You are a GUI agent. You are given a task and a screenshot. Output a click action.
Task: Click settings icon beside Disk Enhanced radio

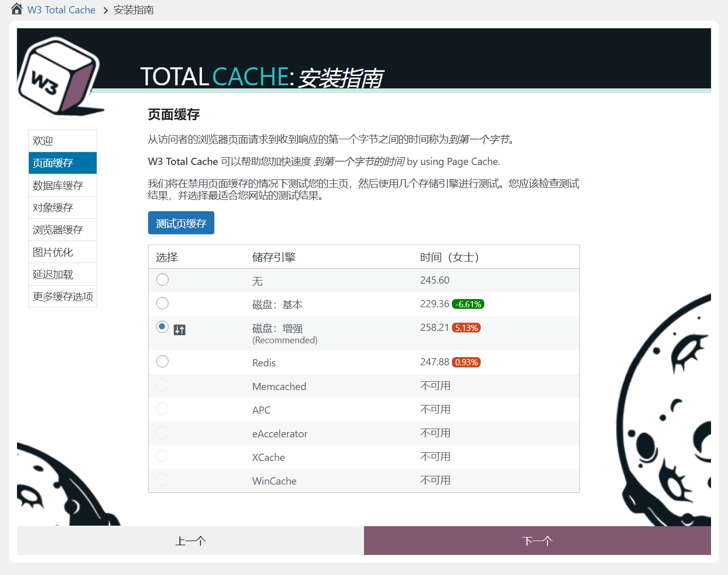pyautogui.click(x=179, y=330)
